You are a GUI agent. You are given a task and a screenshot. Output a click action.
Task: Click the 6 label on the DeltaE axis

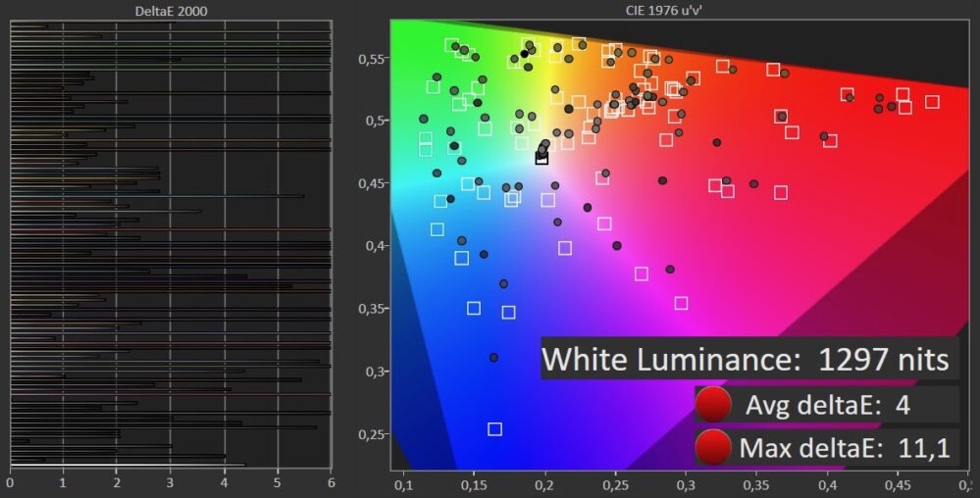[x=332, y=483]
